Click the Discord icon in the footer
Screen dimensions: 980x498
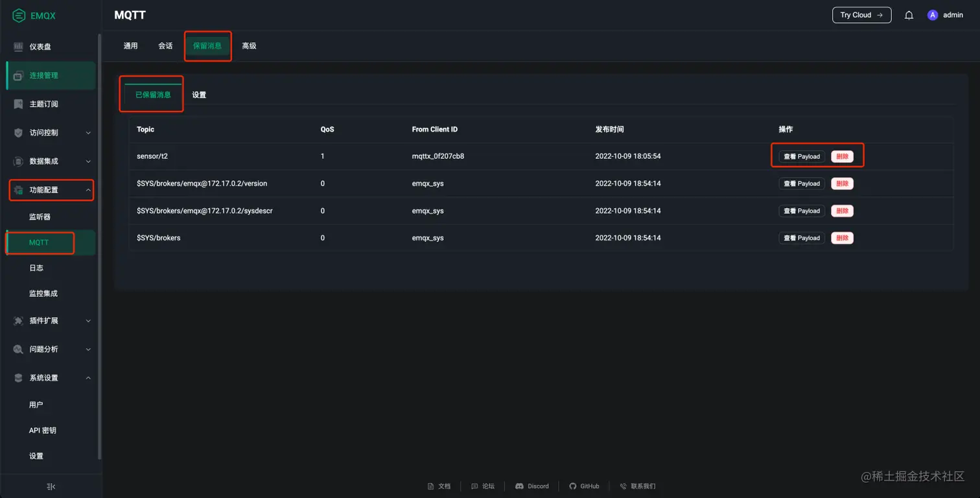click(x=519, y=486)
